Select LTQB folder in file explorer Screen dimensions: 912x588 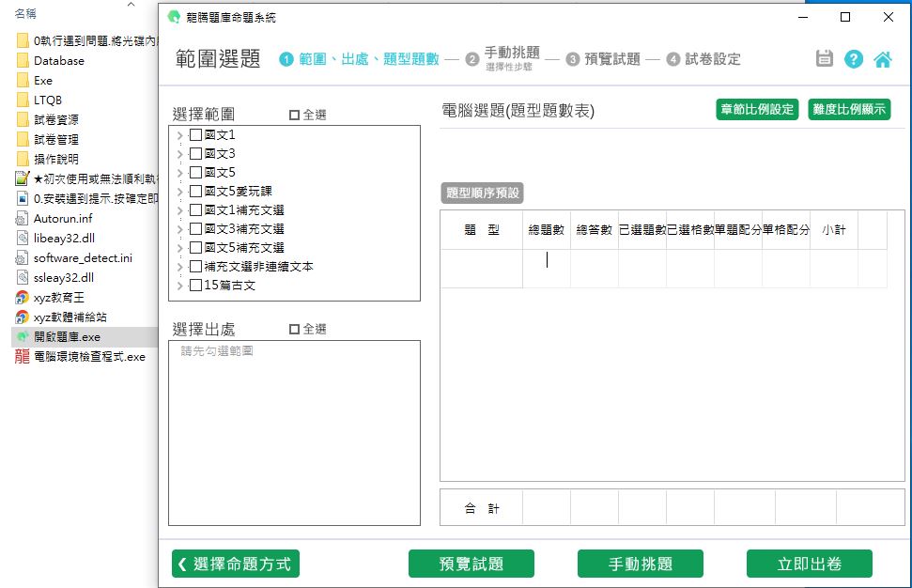(48, 101)
